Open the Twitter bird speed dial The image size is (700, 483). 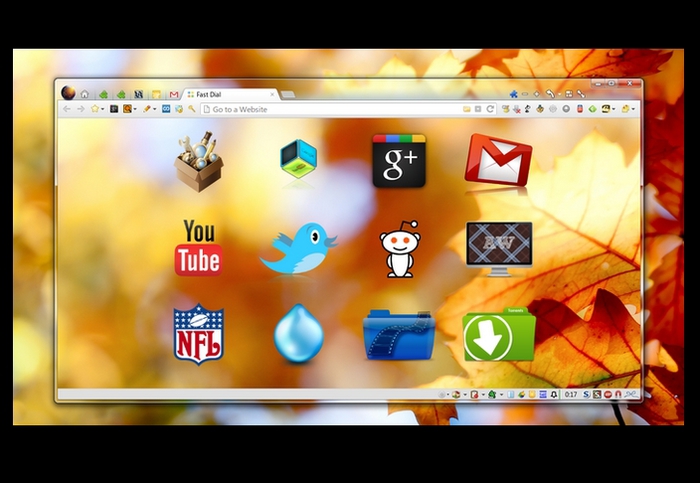pos(298,249)
